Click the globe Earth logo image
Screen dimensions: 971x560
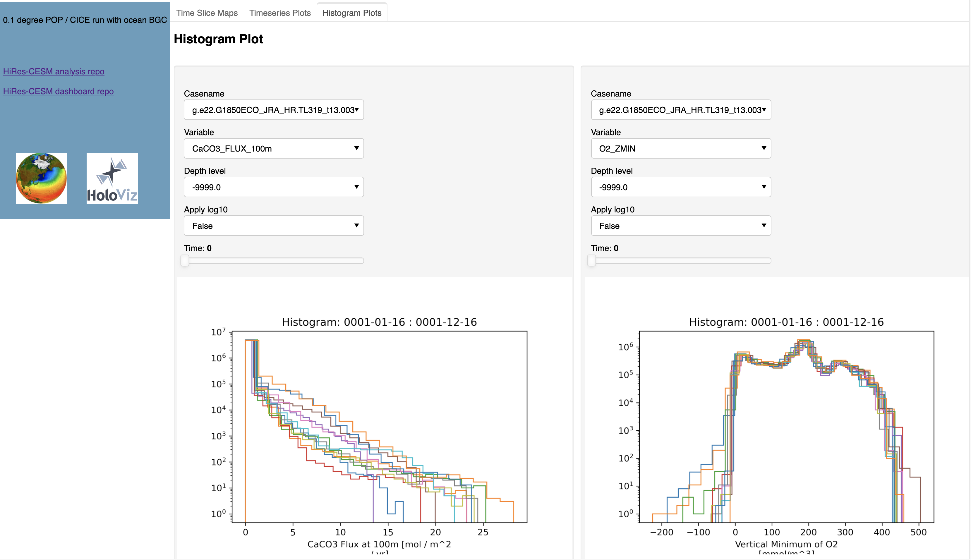pos(41,178)
